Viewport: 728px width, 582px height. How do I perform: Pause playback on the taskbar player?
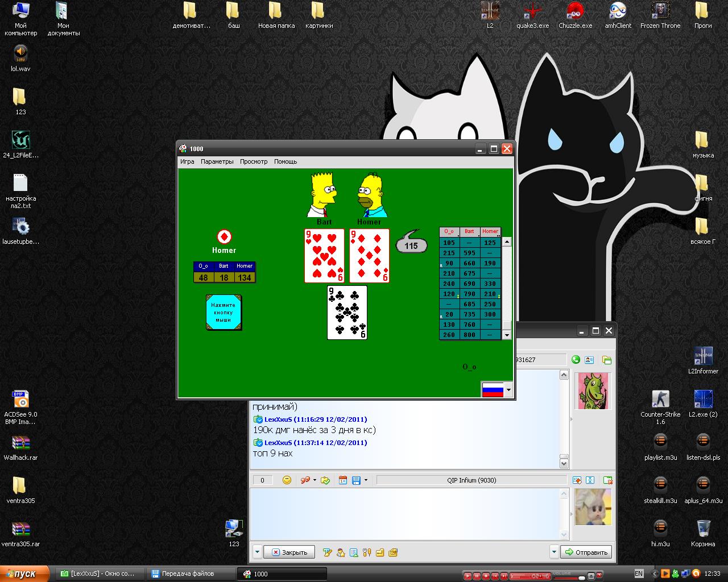[x=477, y=576]
